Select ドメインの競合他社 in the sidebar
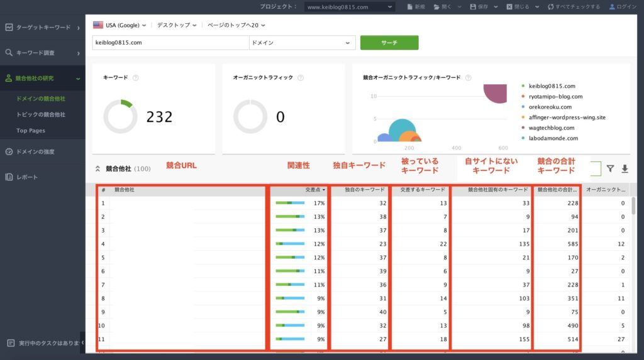Screen dimensions: 644x360 (41, 99)
